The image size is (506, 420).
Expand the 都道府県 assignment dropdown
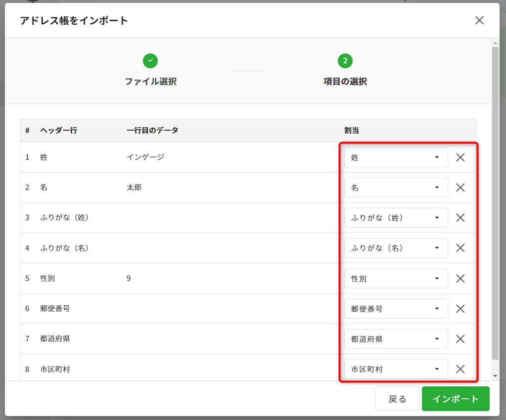396,339
